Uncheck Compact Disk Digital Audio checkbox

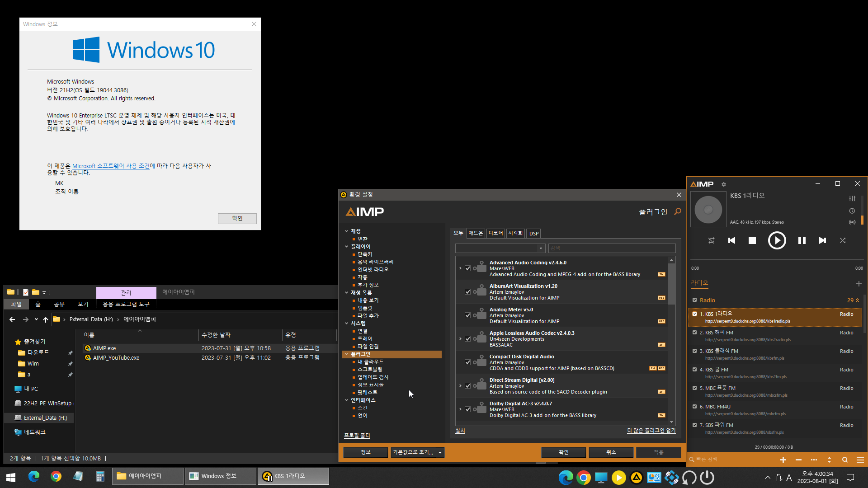point(468,362)
